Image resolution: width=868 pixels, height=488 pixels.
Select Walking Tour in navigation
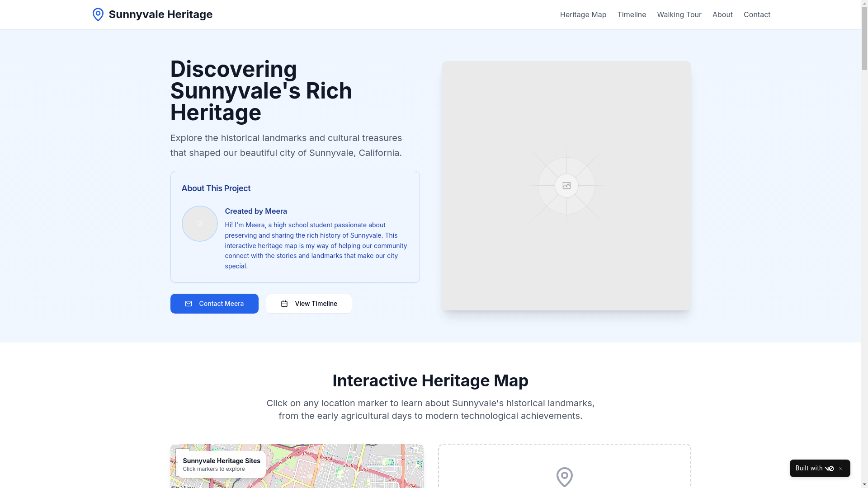pyautogui.click(x=679, y=14)
